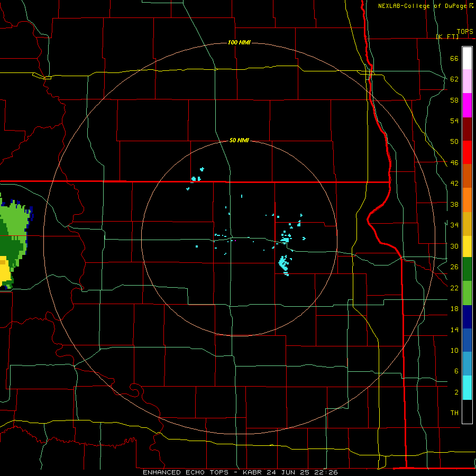Click the legend value '34'
The height and width of the screenshot is (476, 476).
(454, 225)
